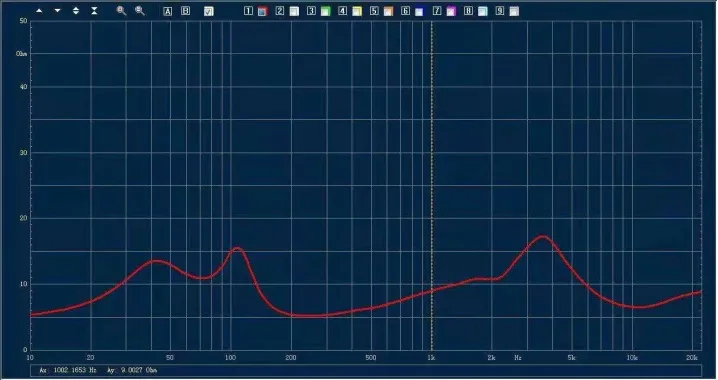Open the white color swatch for curve 2
Viewport: 718px width, 380px height.
pyautogui.click(x=294, y=11)
